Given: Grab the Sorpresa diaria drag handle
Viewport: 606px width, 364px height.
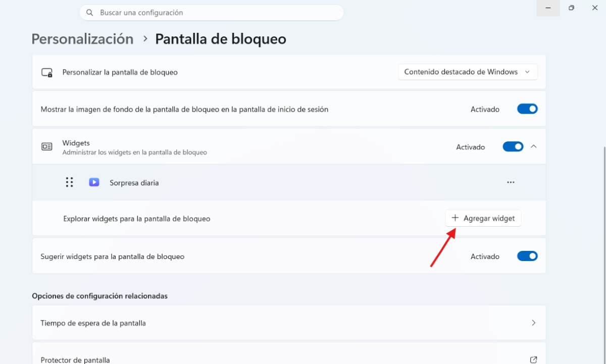Looking at the screenshot, I should tap(70, 182).
